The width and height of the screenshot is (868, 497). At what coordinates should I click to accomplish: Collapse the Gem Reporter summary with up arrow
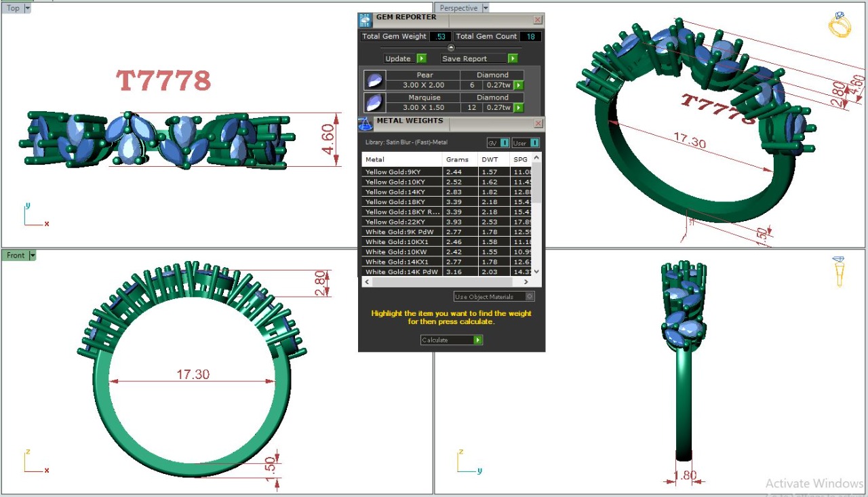point(451,47)
